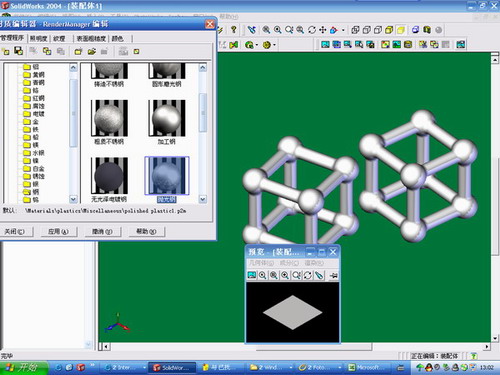Expand the view orientation dropdown arrow
Screen dimensions: 500x375
(343, 30)
